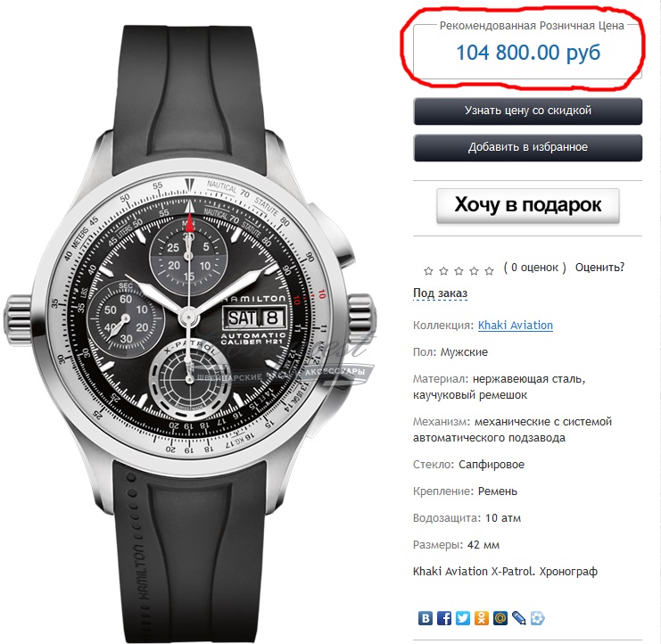Click the 'Оценить?' link
The width and height of the screenshot is (661, 644).
click(599, 268)
